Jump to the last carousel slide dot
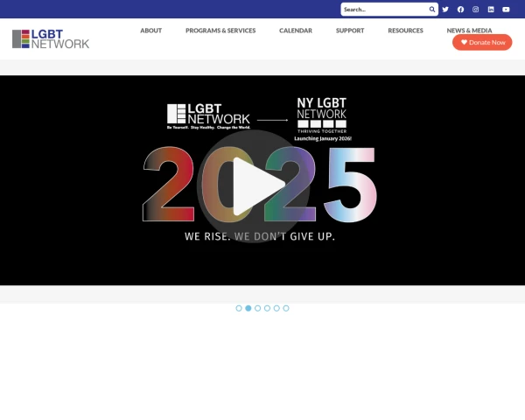This screenshot has height=420, width=525. coord(286,308)
